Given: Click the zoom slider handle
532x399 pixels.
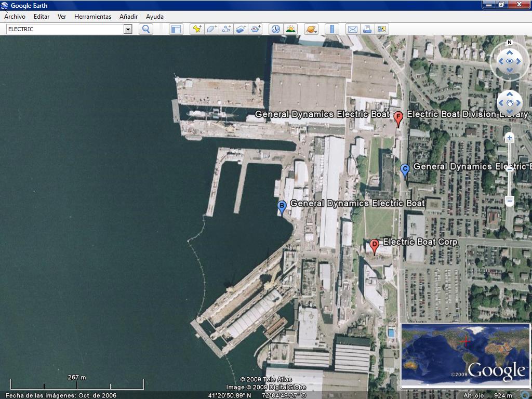Looking at the screenshot, I should [510, 168].
